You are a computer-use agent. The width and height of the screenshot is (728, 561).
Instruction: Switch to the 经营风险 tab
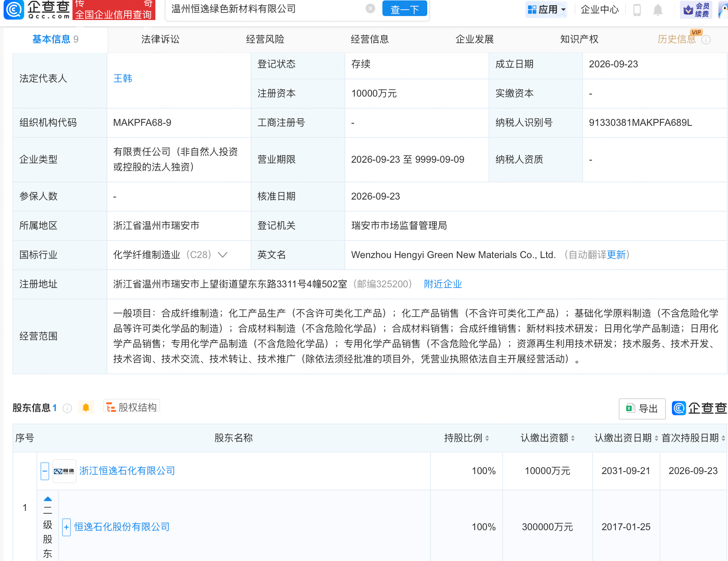click(265, 39)
